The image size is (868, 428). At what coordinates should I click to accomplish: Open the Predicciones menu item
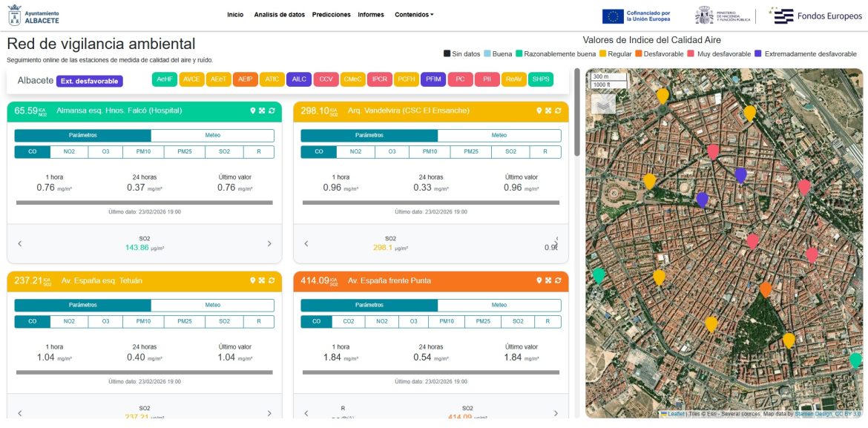pyautogui.click(x=331, y=15)
